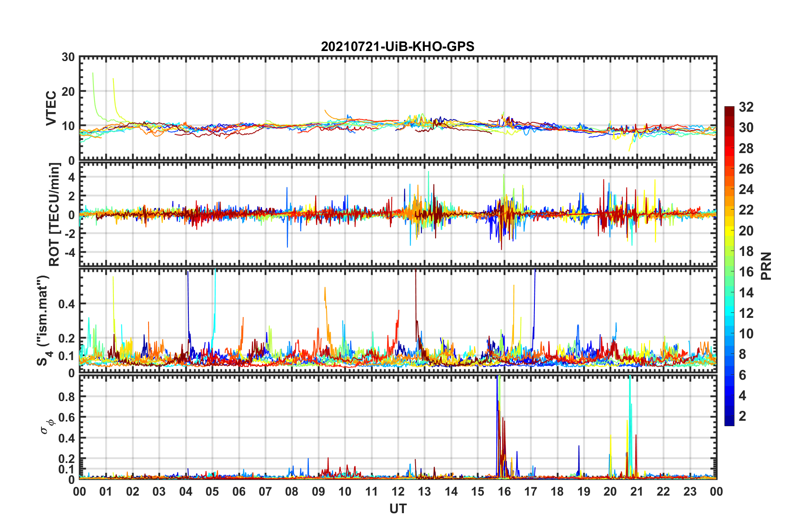The image size is (796, 532).
Task: Click the UT axis tick label 01
Action: click(106, 491)
